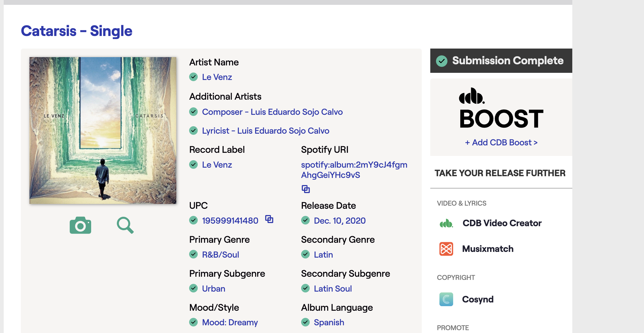Click the check icon beside Latin Soul
644x333 pixels.
pos(305,288)
